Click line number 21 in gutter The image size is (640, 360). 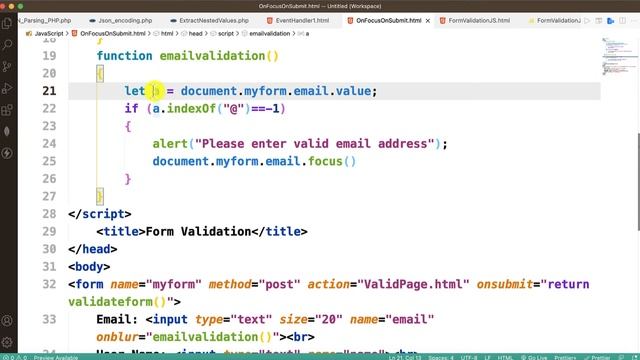click(49, 91)
